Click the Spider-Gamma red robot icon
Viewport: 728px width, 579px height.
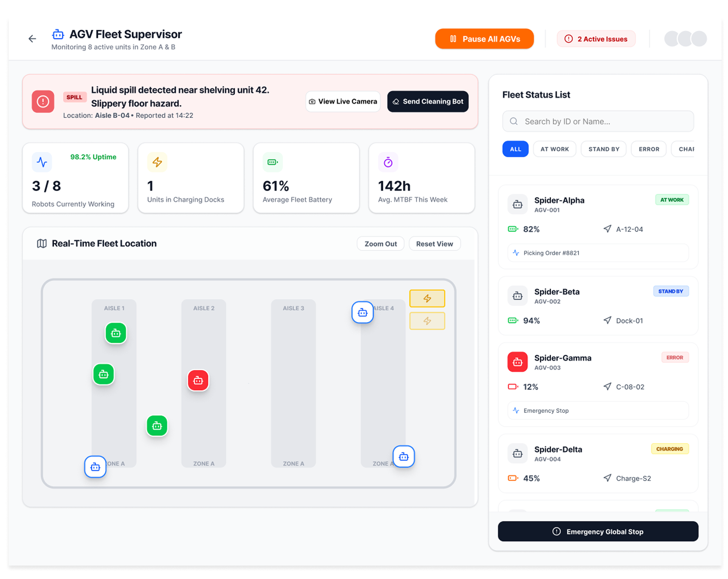[517, 362]
